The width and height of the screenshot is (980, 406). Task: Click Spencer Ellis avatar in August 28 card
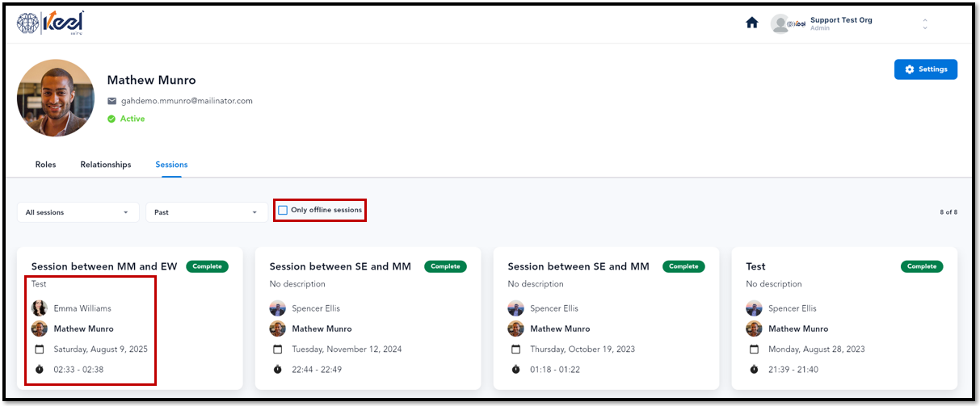(755, 308)
